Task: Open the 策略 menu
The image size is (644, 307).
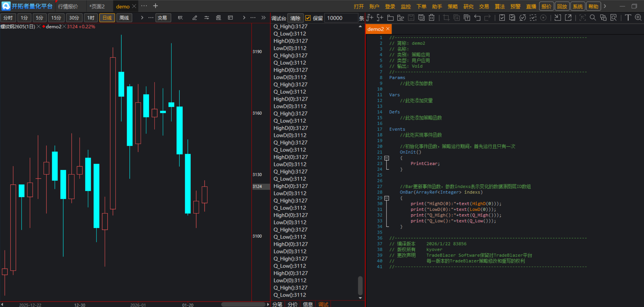Action: pos(453,6)
